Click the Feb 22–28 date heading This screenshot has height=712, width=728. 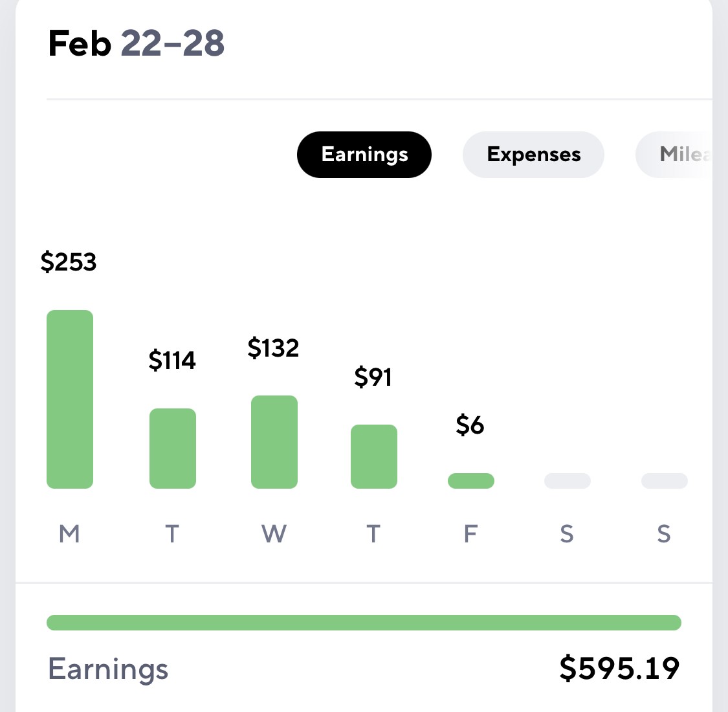(x=137, y=43)
